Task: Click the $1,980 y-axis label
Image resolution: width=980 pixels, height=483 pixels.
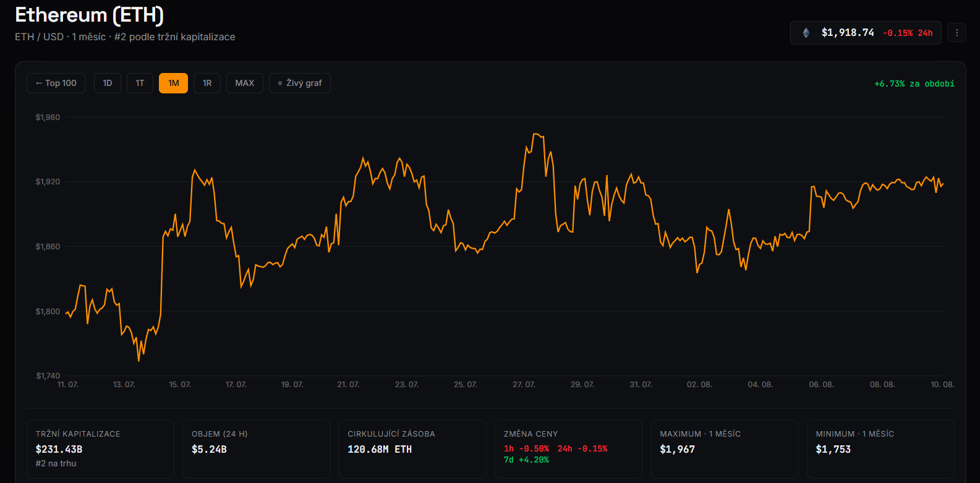Action: click(48, 118)
